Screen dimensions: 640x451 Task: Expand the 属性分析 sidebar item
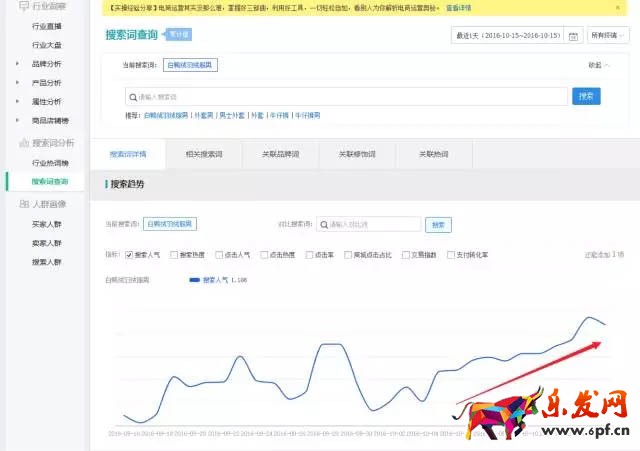[17, 101]
